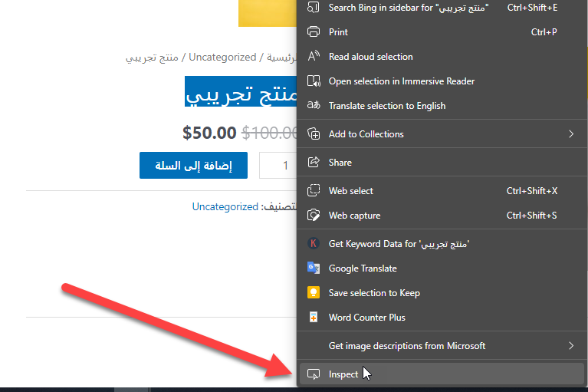Click the Word Counter Plus icon
This screenshot has height=392, width=588.
point(313,318)
